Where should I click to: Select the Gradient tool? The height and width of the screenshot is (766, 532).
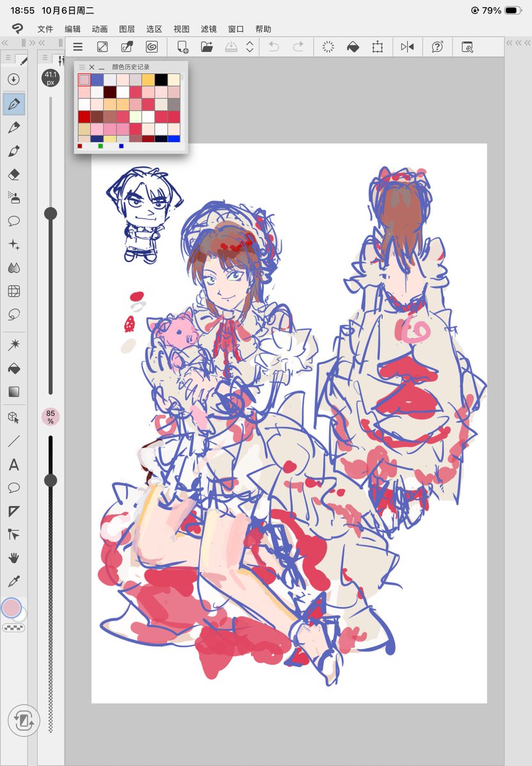point(13,391)
